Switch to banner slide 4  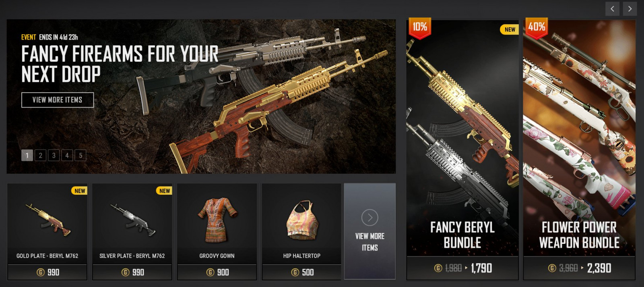tap(67, 155)
